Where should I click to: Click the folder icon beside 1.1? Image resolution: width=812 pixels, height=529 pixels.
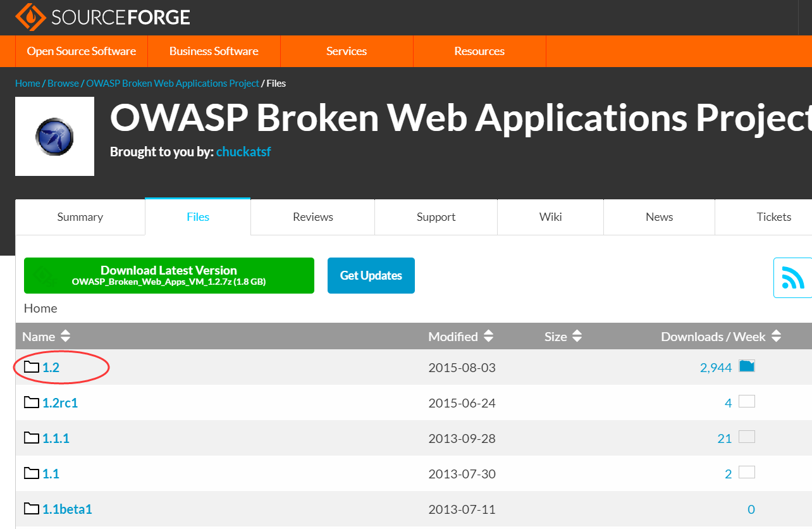31,473
